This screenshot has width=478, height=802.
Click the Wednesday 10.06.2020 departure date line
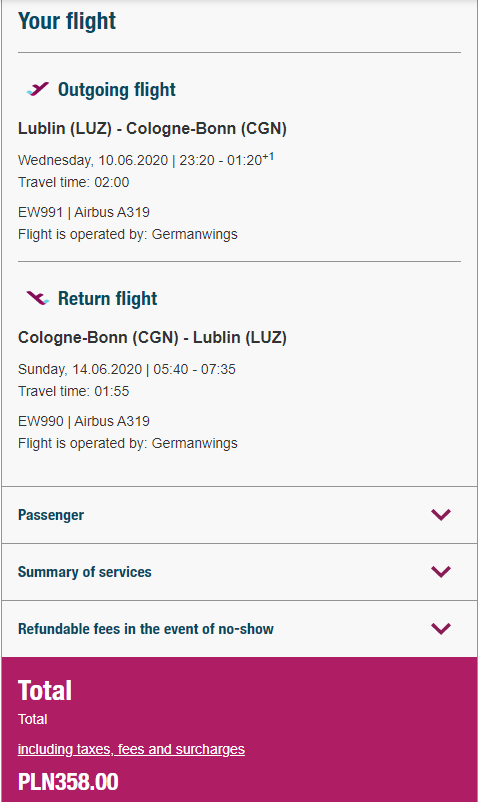click(x=146, y=160)
